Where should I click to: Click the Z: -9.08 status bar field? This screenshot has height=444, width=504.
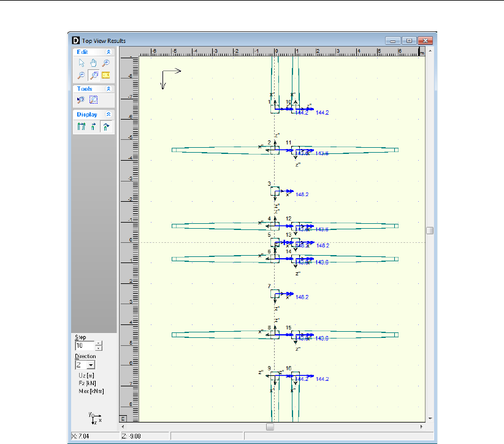click(x=145, y=436)
